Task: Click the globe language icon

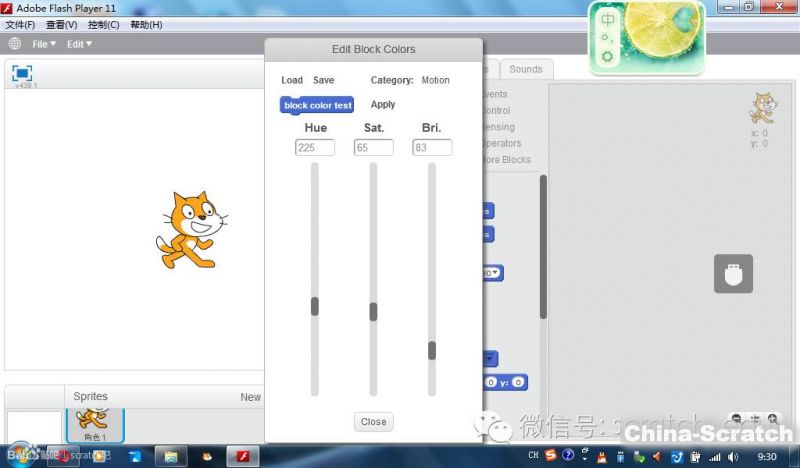Action: point(14,44)
